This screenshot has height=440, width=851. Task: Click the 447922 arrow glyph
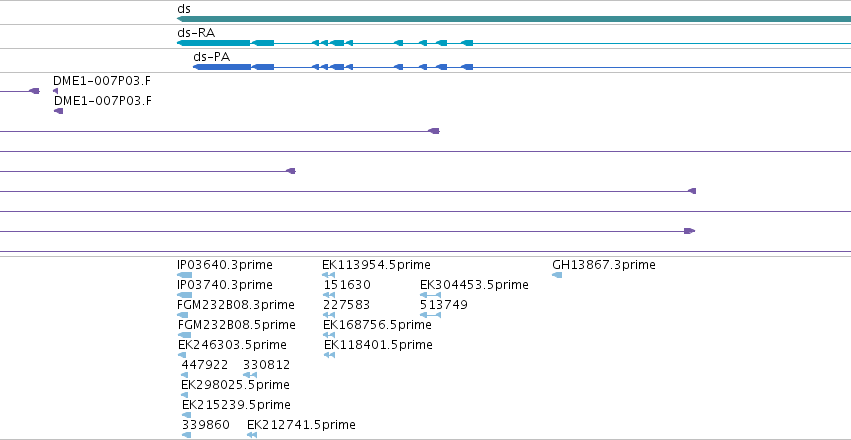pos(185,375)
